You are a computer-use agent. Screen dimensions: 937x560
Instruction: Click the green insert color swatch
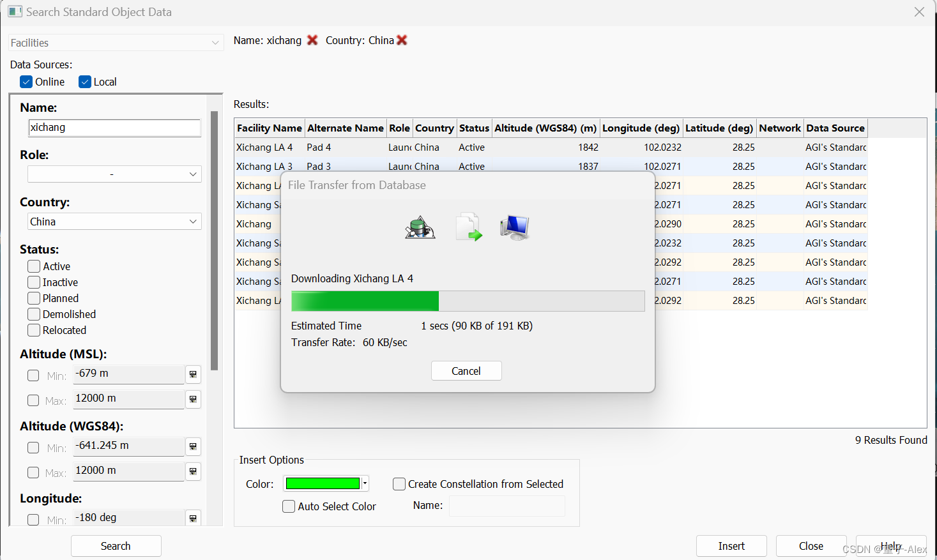pyautogui.click(x=323, y=483)
